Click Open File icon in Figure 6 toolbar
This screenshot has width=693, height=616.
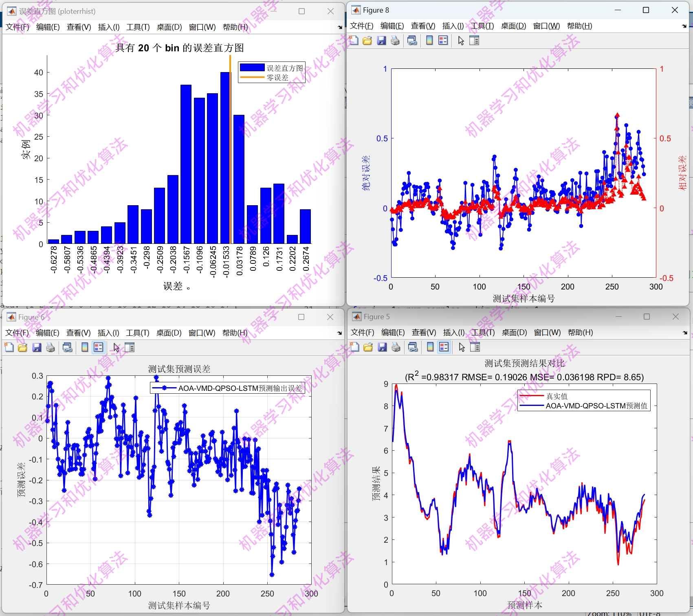(23, 347)
